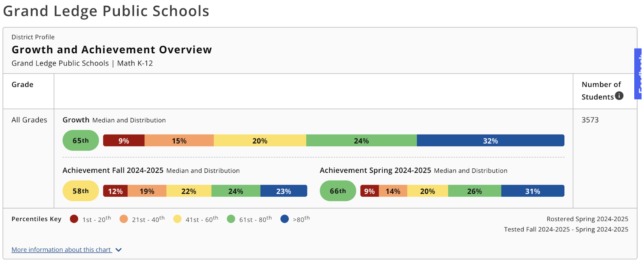Screen dimensions: 644x267
Task: Click the >80th key label
Action: (301, 219)
